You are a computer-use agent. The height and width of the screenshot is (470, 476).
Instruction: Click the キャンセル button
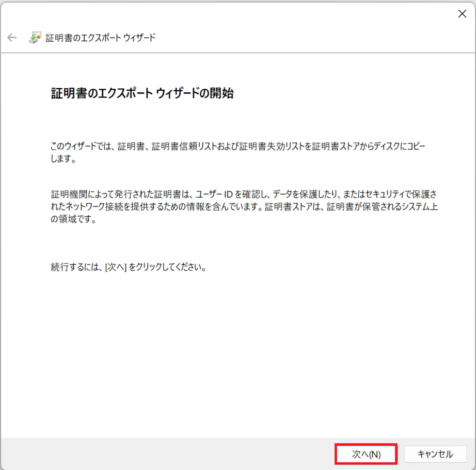[x=435, y=454]
